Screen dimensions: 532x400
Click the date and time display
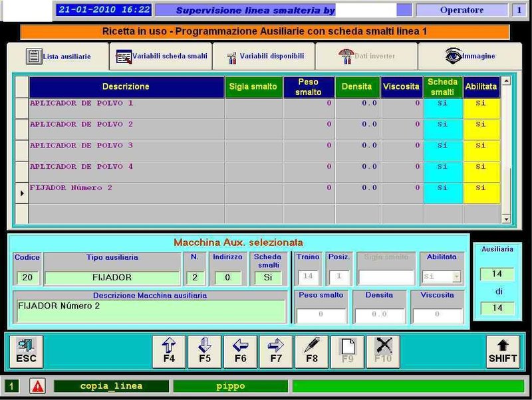click(104, 10)
